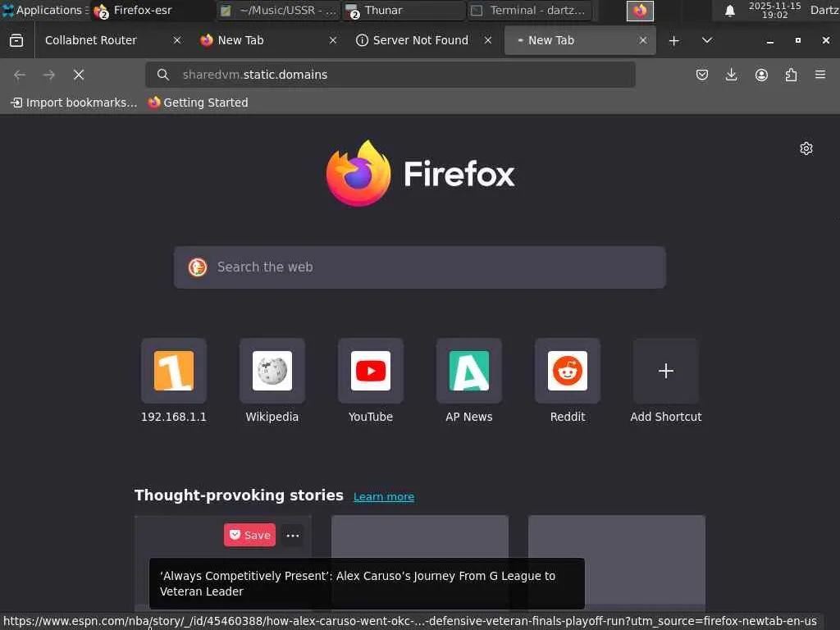Open Firefox View tab list icon
Image resolution: width=840 pixels, height=630 pixels.
pos(16,40)
